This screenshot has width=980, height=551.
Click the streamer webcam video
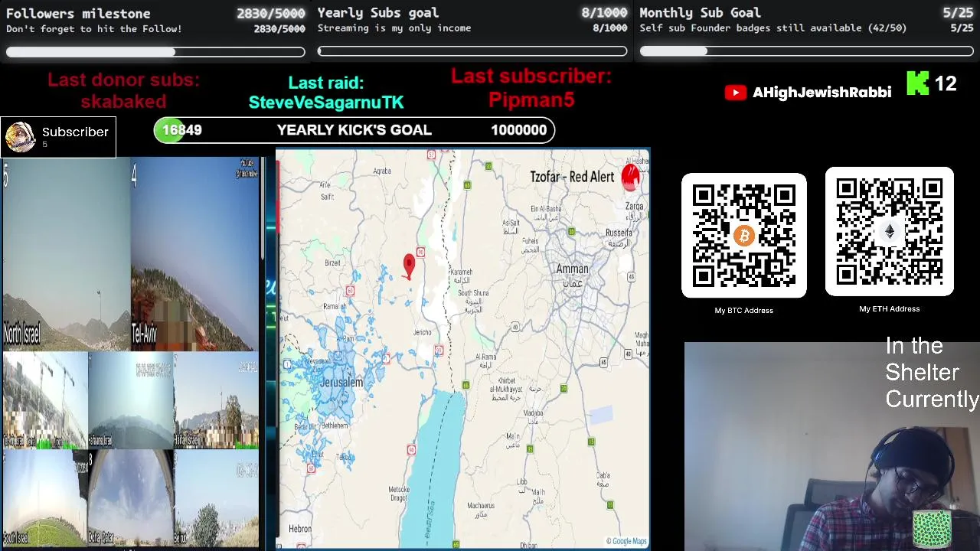pyautogui.click(x=831, y=446)
